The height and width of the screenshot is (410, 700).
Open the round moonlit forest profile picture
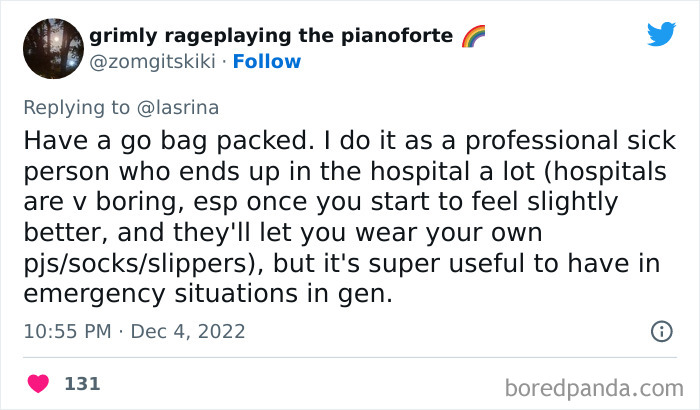click(x=54, y=49)
